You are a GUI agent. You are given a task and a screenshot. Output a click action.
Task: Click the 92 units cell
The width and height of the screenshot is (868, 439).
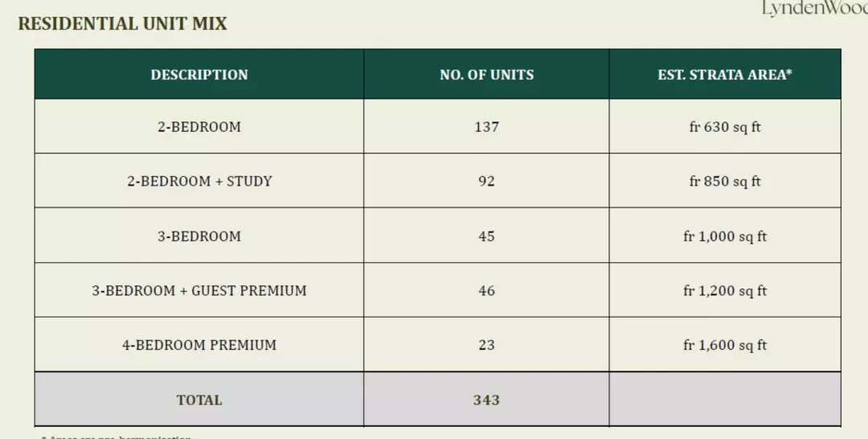(x=486, y=181)
